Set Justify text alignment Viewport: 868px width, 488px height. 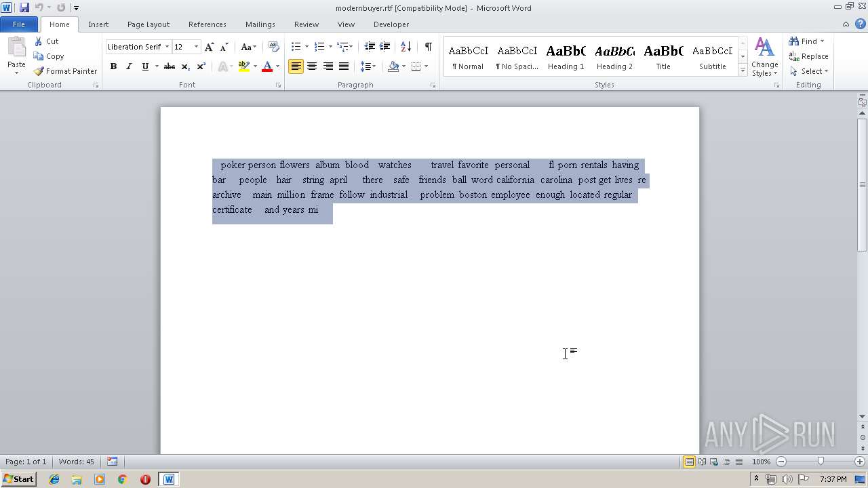coord(344,66)
